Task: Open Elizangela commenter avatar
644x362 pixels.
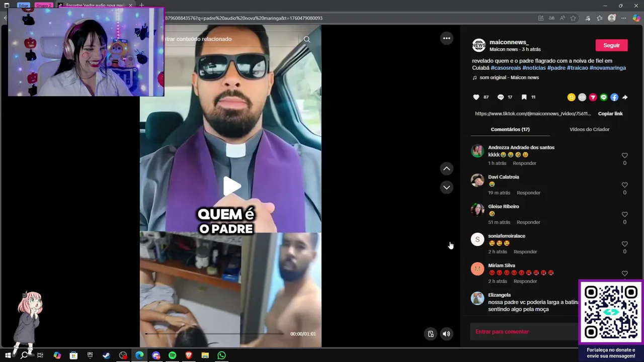Action: tap(477, 299)
